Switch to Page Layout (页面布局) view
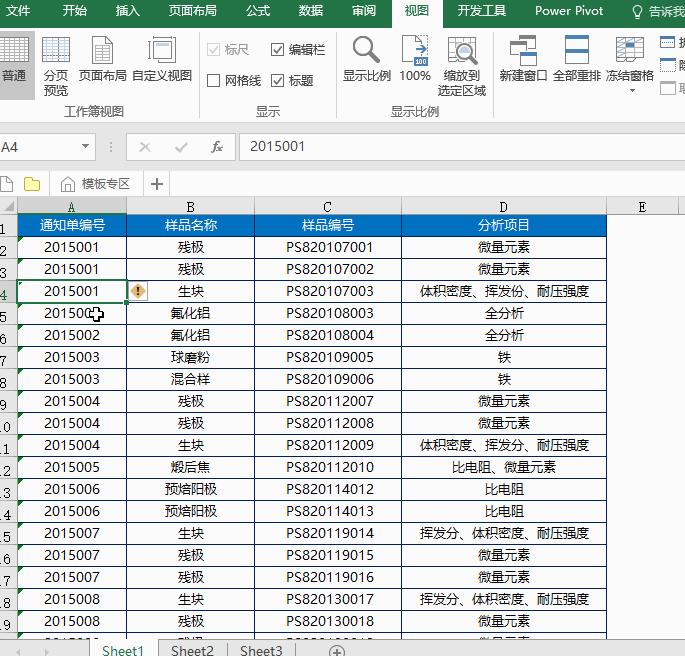 pyautogui.click(x=103, y=59)
